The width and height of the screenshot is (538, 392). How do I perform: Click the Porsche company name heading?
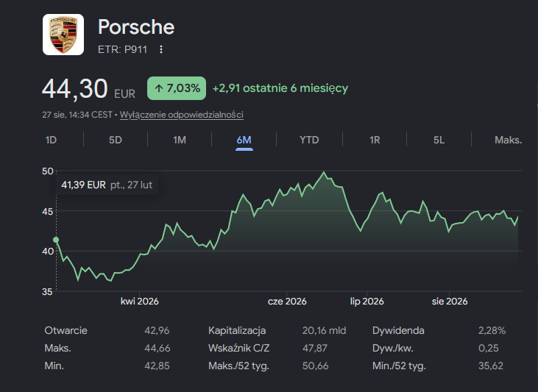[136, 26]
